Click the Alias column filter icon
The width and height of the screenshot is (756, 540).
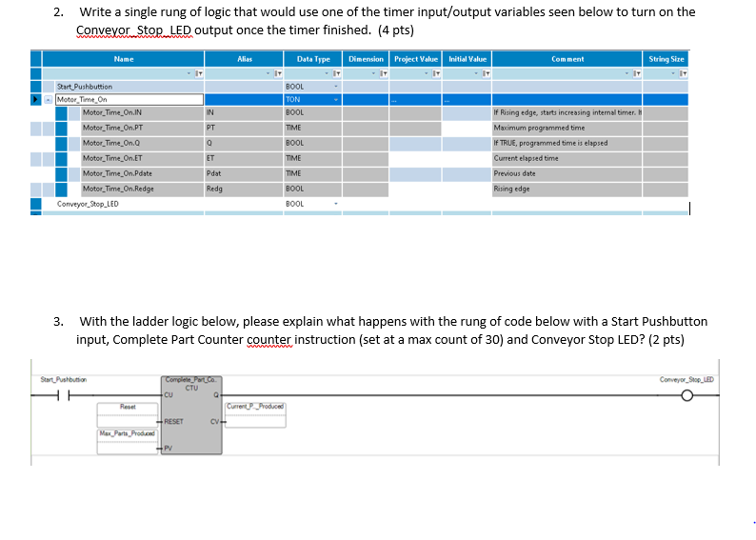click(x=278, y=73)
